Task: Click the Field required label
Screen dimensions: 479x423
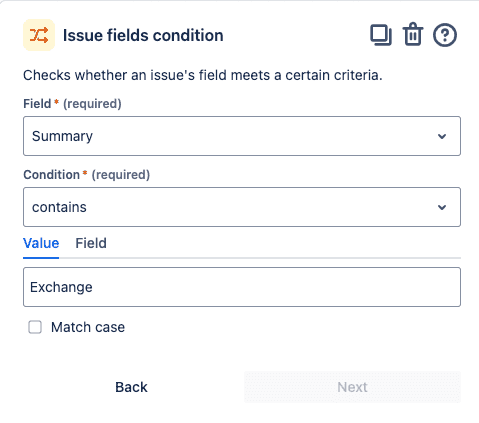Action: click(x=72, y=104)
